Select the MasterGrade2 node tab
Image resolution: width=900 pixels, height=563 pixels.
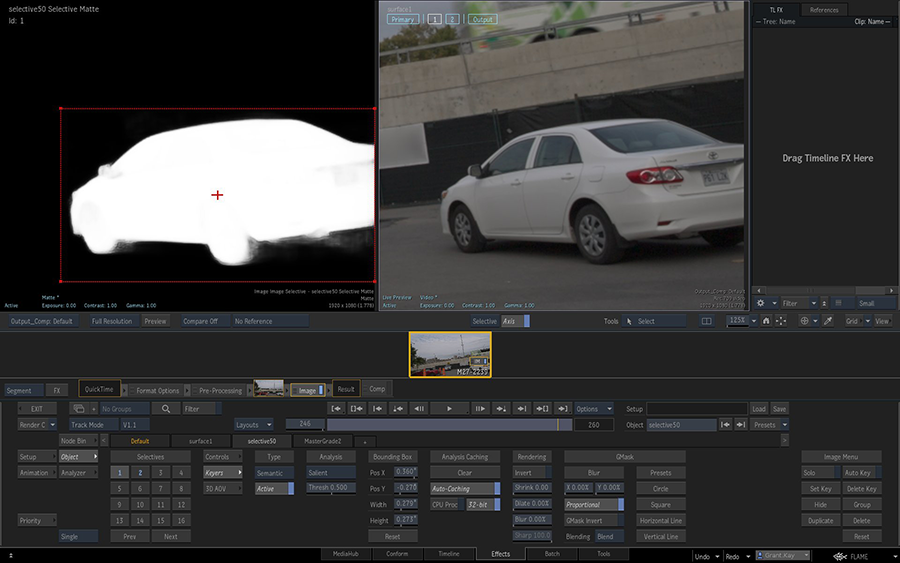point(323,441)
